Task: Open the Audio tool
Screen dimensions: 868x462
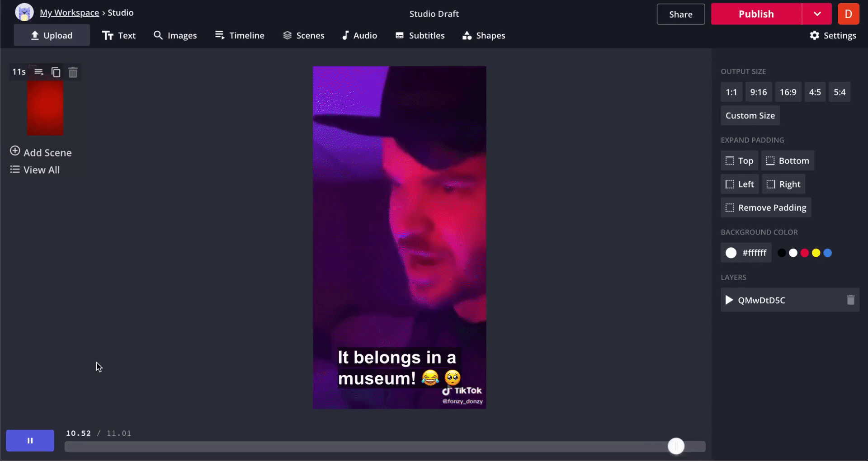Action: [x=359, y=35]
